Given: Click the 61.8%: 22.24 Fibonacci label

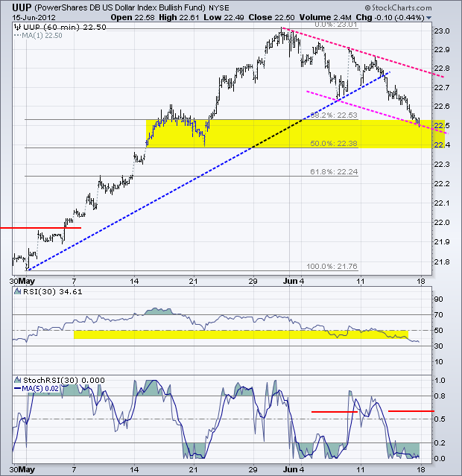Looking at the screenshot, I should coord(334,172).
